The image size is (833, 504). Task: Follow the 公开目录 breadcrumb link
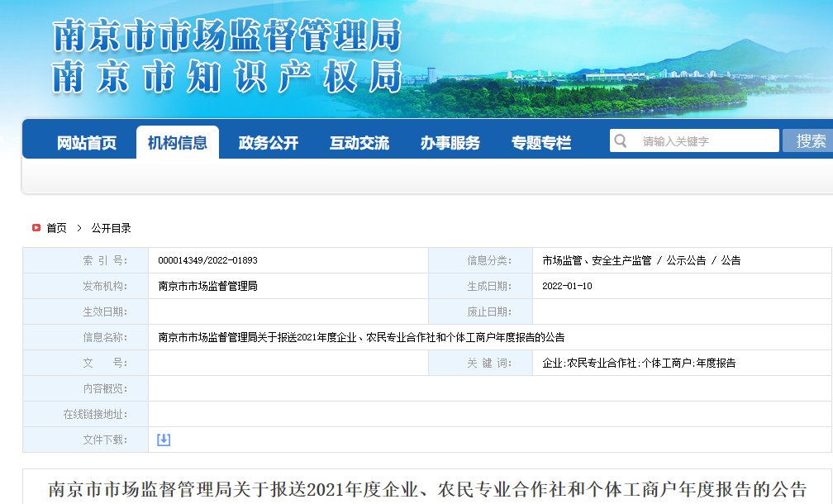pyautogui.click(x=111, y=228)
